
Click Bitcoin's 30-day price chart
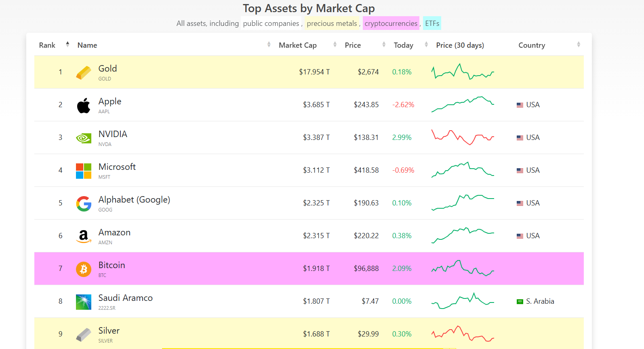[463, 268]
